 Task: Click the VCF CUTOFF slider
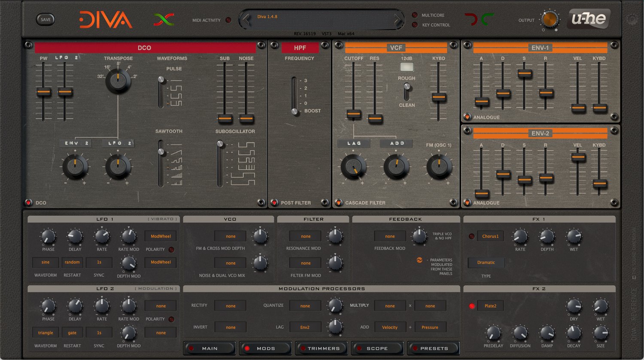click(x=354, y=114)
